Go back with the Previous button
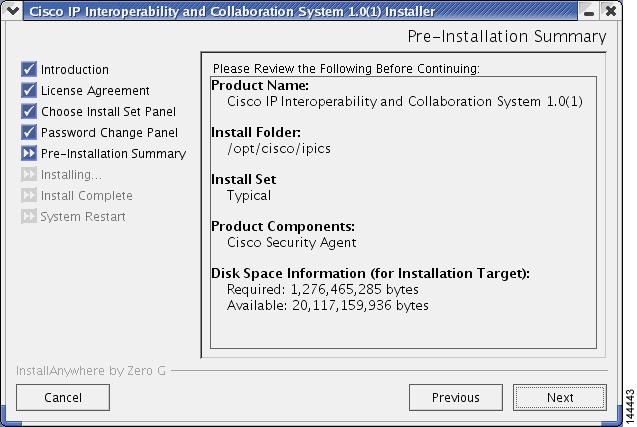637x427 pixels. coord(455,397)
